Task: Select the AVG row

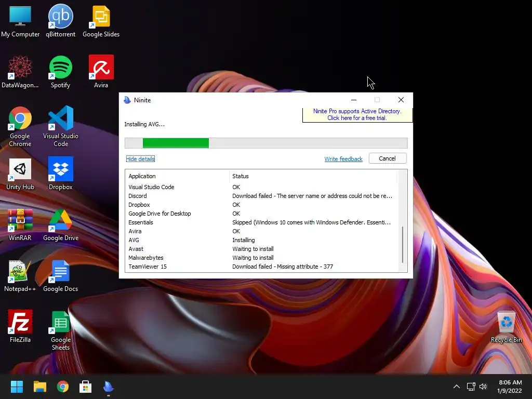Action: click(x=261, y=240)
